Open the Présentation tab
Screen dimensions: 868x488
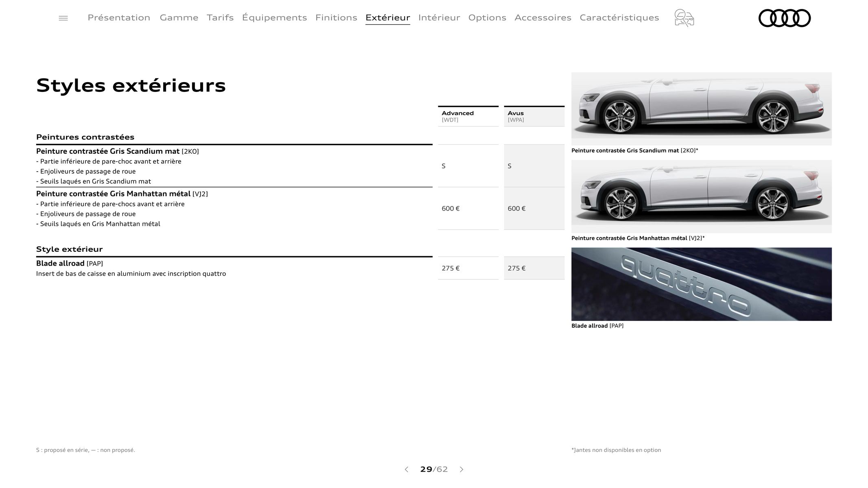pos(119,17)
